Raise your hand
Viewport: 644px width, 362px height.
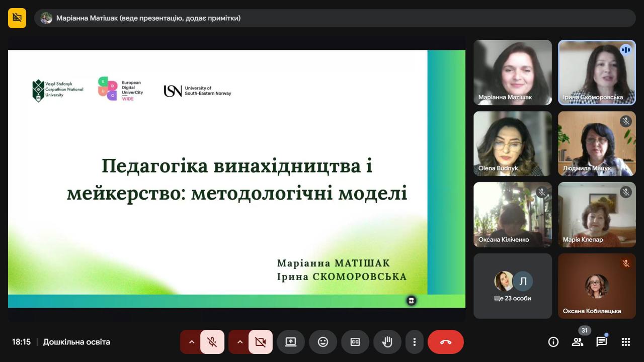pyautogui.click(x=387, y=342)
